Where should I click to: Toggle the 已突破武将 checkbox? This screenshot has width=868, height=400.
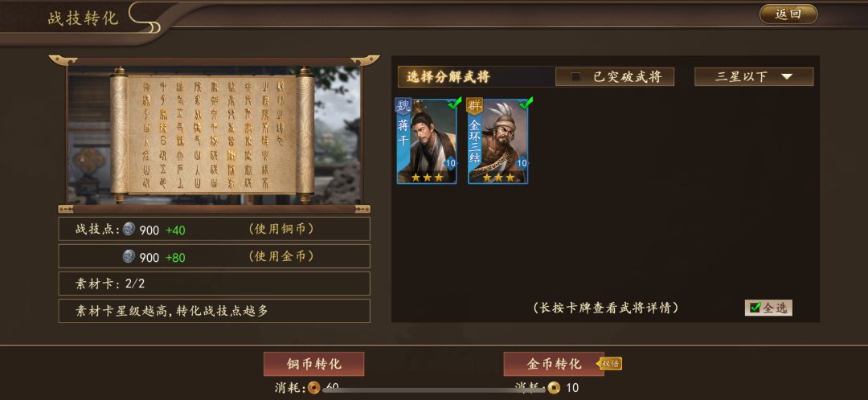(x=575, y=77)
